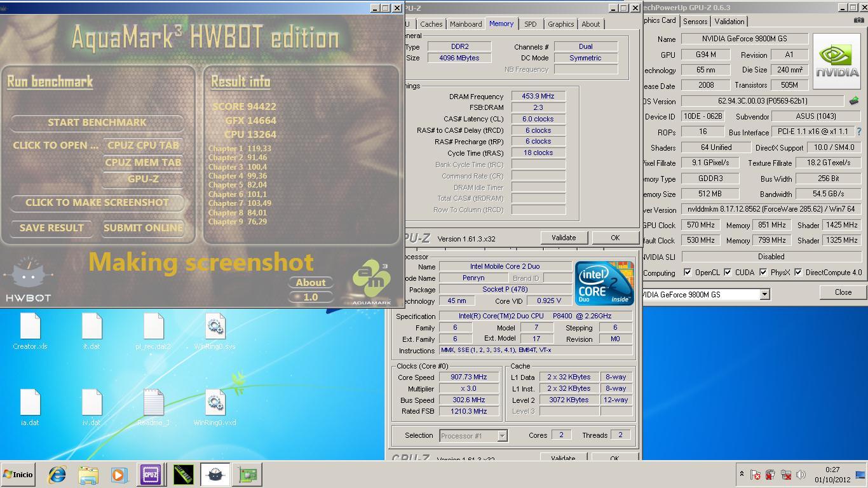Viewport: 868px width, 488px height.
Task: Select the ia.dat desktop file
Action: pyautogui.click(x=30, y=407)
